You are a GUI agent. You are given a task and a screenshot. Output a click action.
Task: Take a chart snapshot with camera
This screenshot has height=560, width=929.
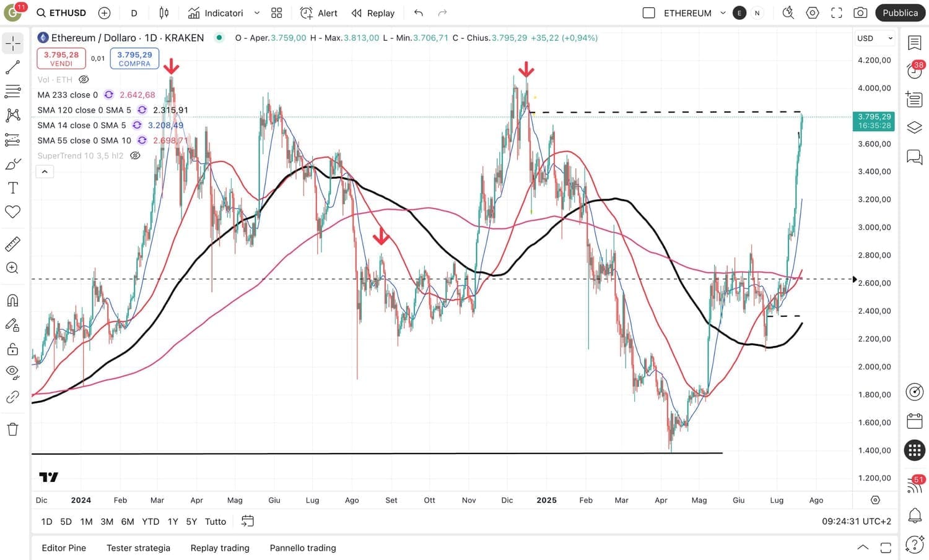pos(860,13)
